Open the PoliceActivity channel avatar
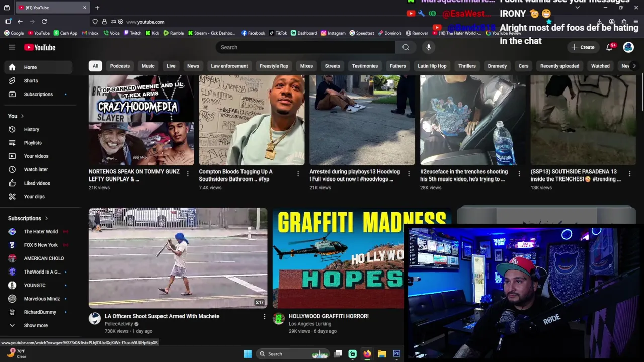Viewport: 644px width, 362px height. click(x=95, y=318)
